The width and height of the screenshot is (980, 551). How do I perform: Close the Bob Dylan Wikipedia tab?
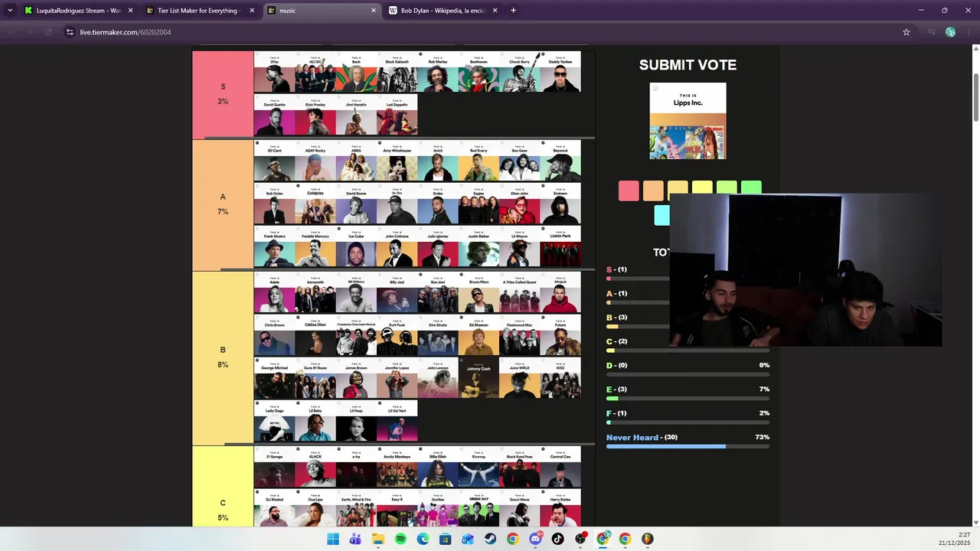495,11
